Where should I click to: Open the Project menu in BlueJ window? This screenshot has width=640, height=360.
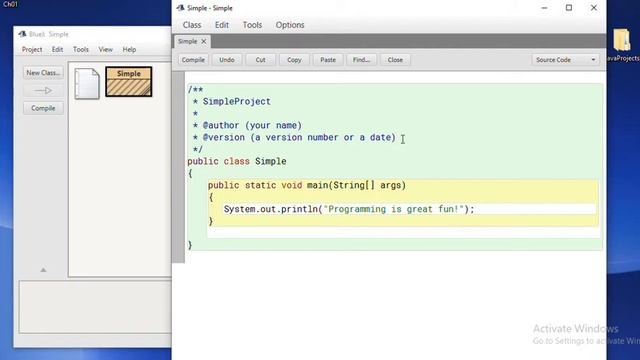(x=32, y=49)
